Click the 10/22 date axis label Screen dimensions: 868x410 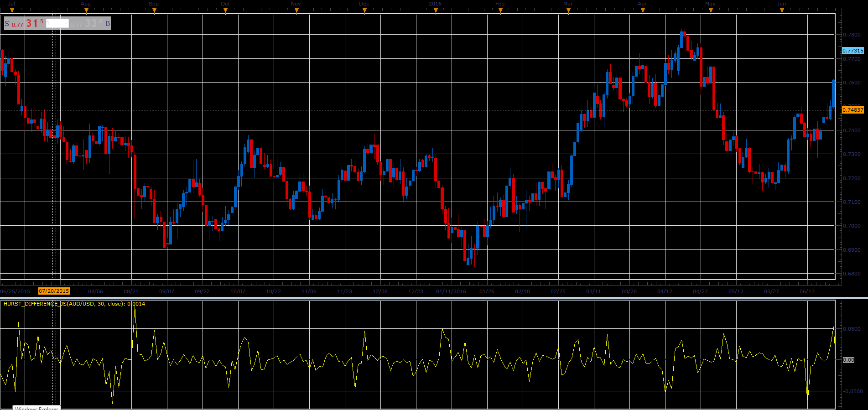(273, 291)
